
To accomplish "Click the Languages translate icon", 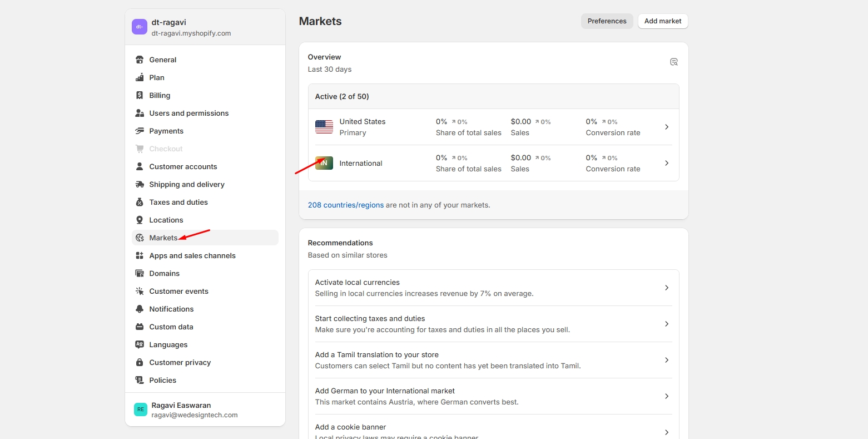I will point(140,345).
